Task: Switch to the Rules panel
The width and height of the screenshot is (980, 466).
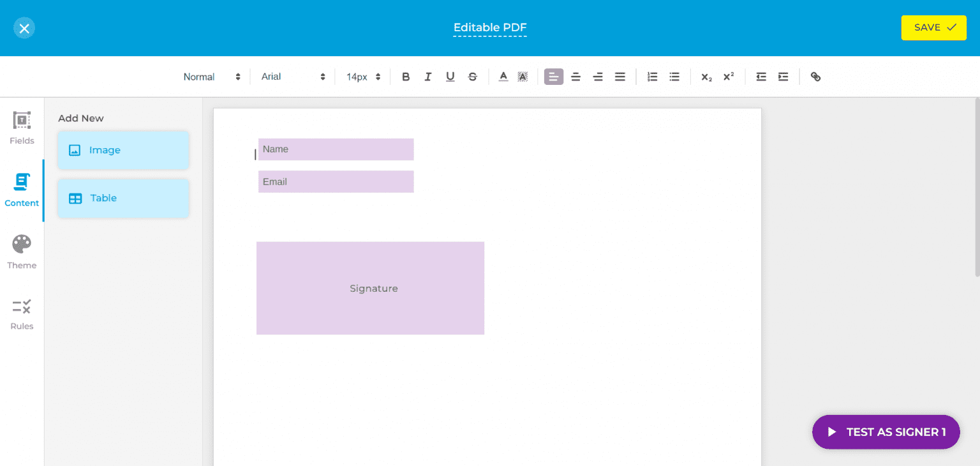Action: point(22,313)
